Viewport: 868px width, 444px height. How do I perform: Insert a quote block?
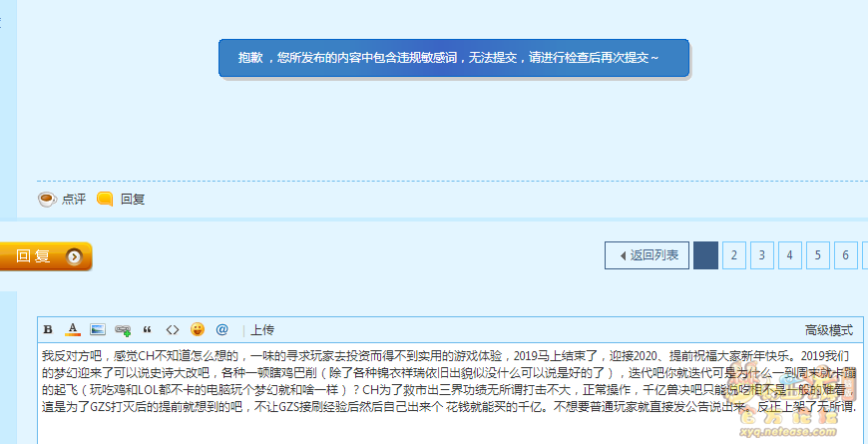(x=148, y=329)
